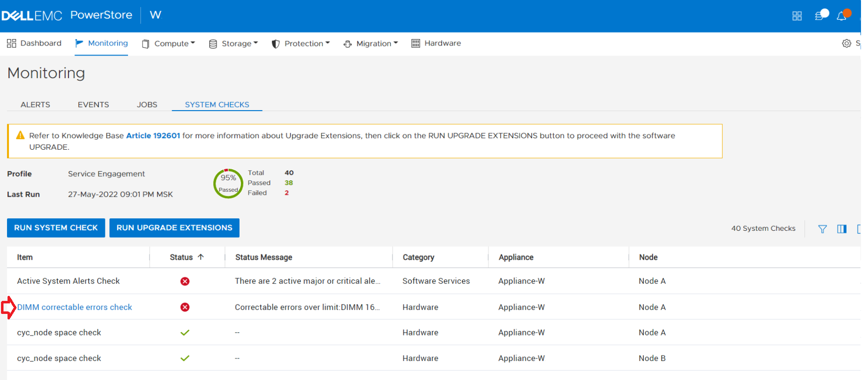Open the Settings gear icon

click(x=846, y=44)
